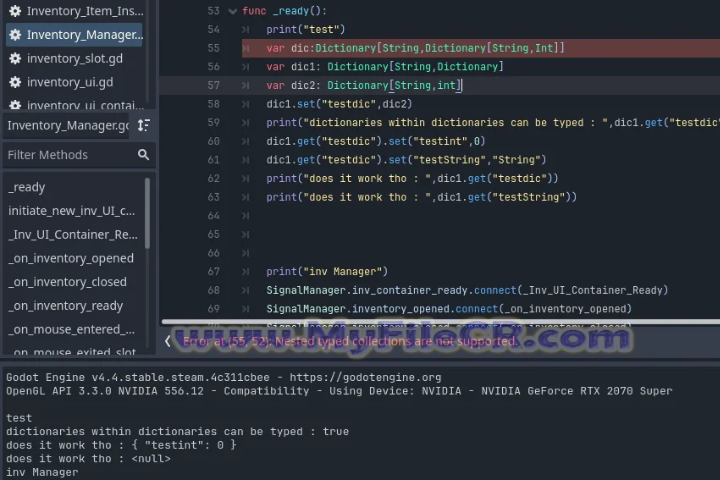Open inventory_ui.gd script
This screenshot has width=720, height=480.
coord(70,82)
